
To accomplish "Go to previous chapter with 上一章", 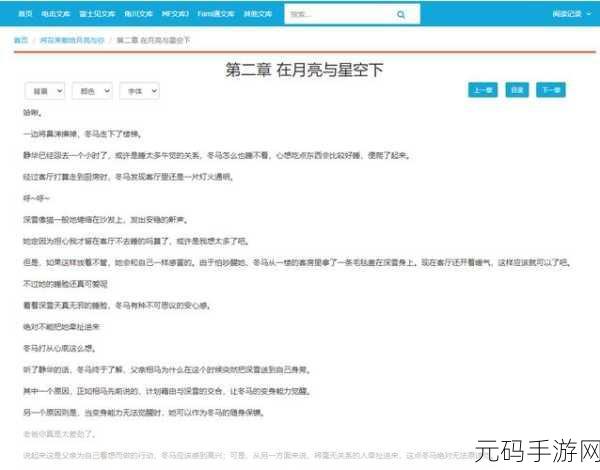I will (x=483, y=90).
